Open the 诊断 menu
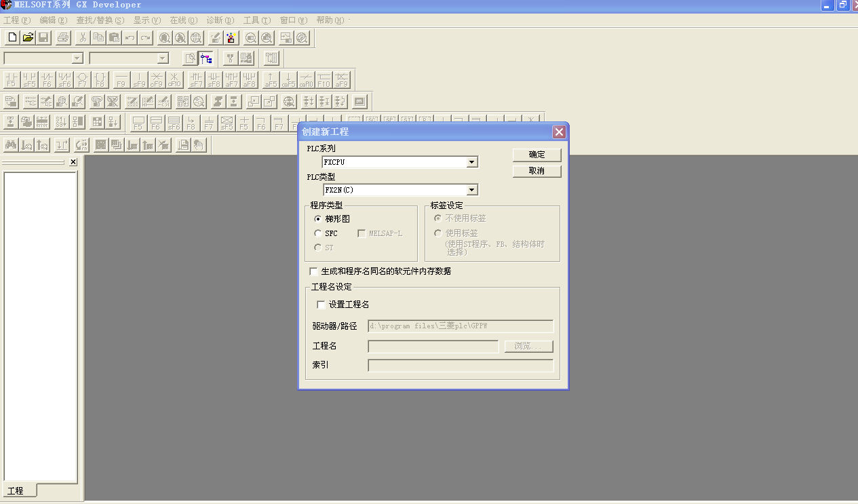The height and width of the screenshot is (504, 858). pos(219,20)
